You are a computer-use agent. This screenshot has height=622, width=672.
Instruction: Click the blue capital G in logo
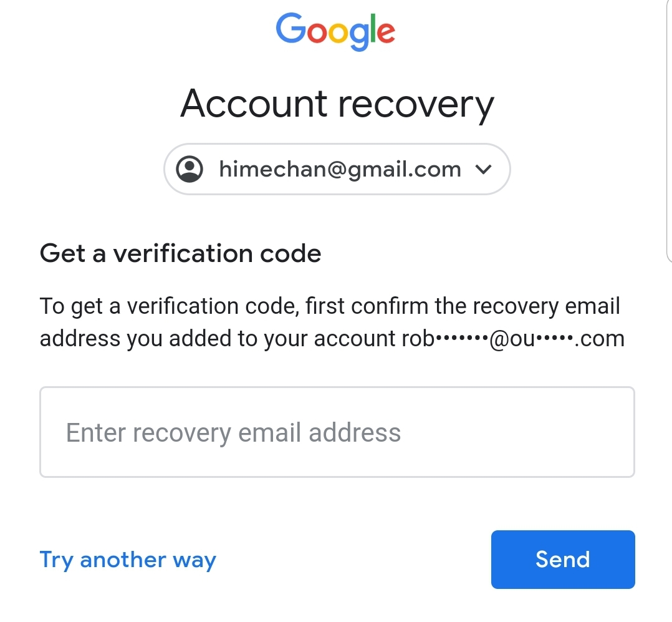[291, 28]
